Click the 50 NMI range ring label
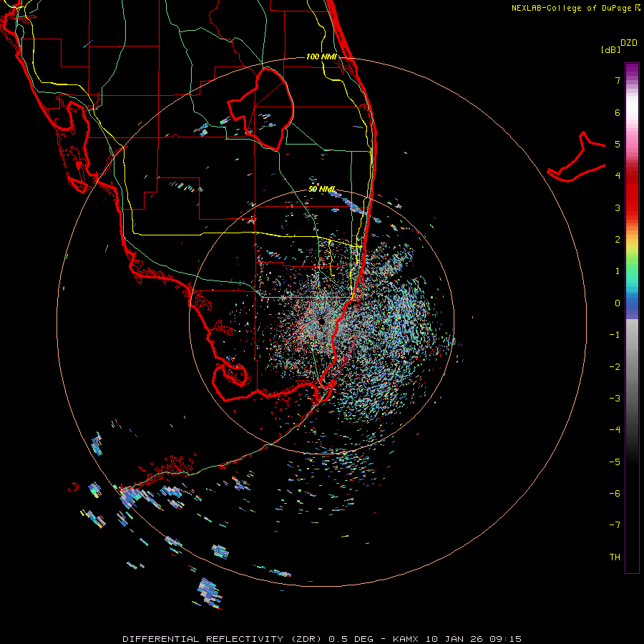 [322, 190]
